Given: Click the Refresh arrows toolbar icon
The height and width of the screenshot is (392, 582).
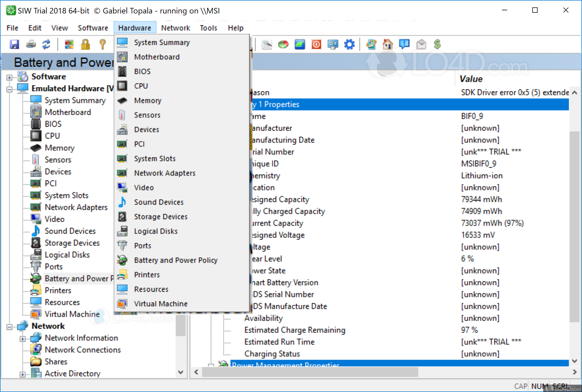Looking at the screenshot, I should [x=47, y=44].
